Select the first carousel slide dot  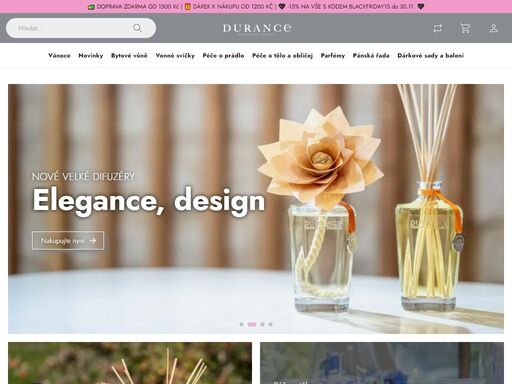tap(242, 324)
